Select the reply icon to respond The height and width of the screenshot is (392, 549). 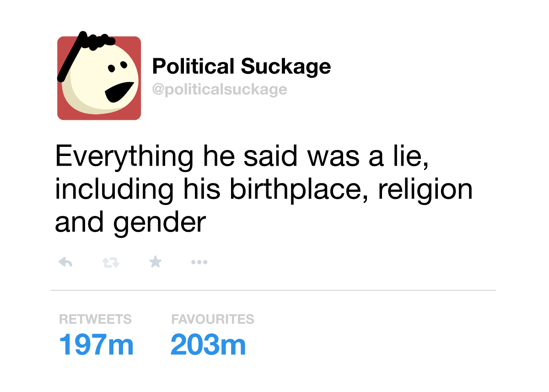click(66, 262)
